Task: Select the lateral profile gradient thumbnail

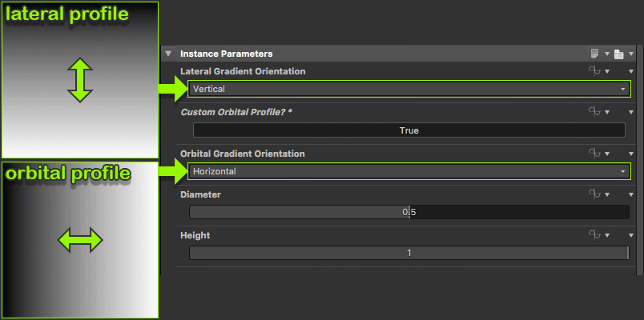Action: 79,80
